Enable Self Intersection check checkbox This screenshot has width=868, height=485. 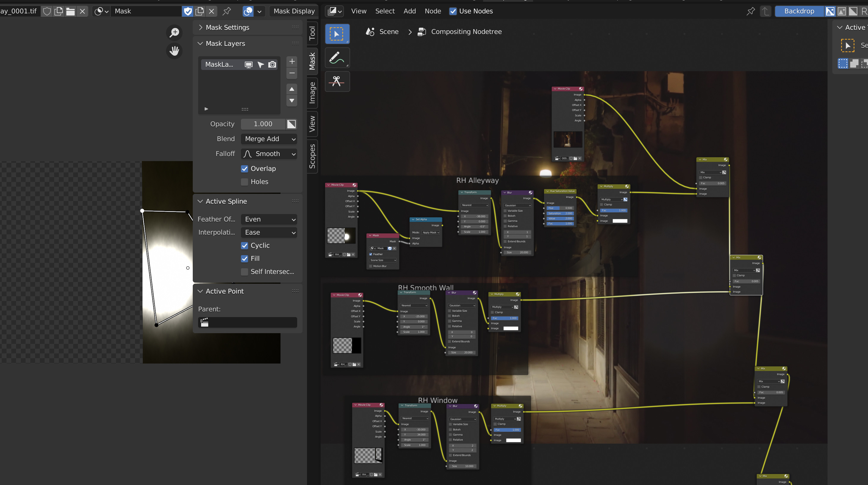point(245,272)
